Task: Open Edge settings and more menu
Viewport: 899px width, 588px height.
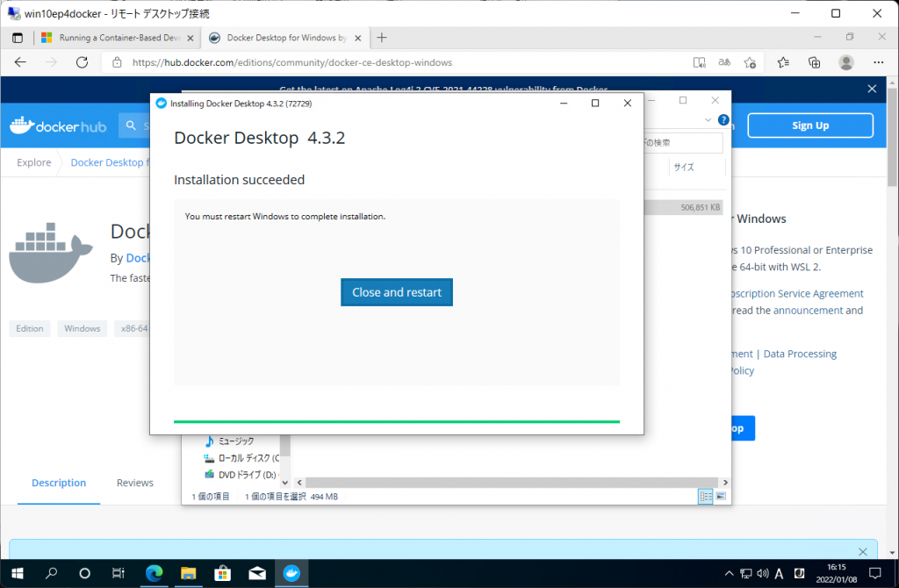Action: point(878,62)
